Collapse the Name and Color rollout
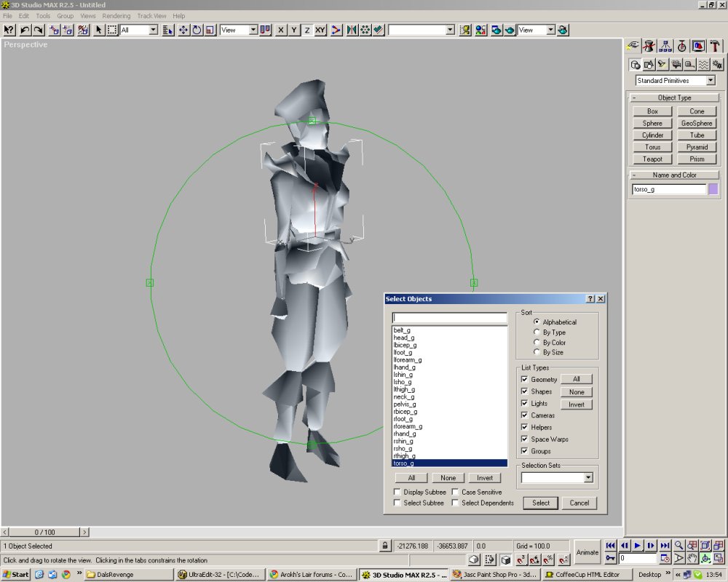Screen dimensions: 728x582 (674, 175)
